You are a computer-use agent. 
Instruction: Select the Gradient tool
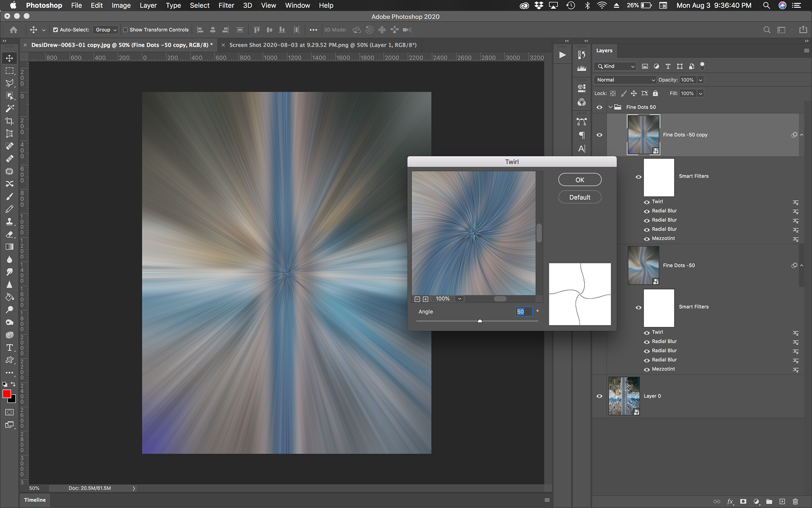point(9,247)
